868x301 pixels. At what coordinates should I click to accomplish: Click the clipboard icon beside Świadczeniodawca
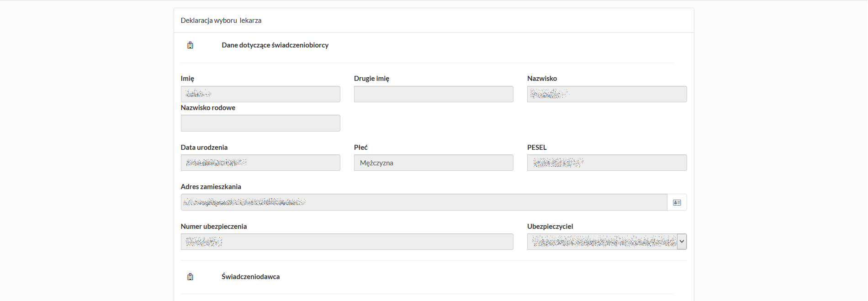click(x=191, y=277)
